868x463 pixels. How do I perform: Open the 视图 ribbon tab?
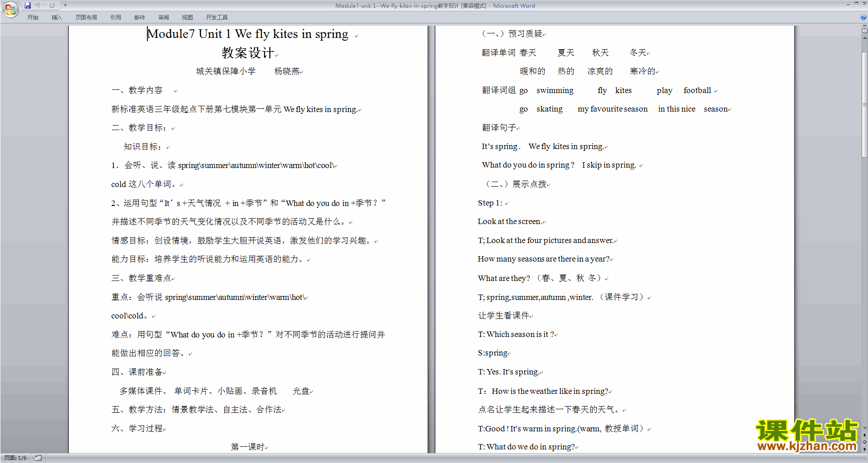click(x=187, y=18)
